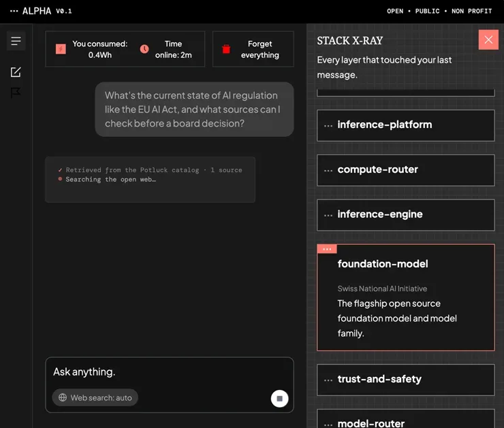Expand the model-router layer
Screen dimensions: 504x428
(406, 418)
